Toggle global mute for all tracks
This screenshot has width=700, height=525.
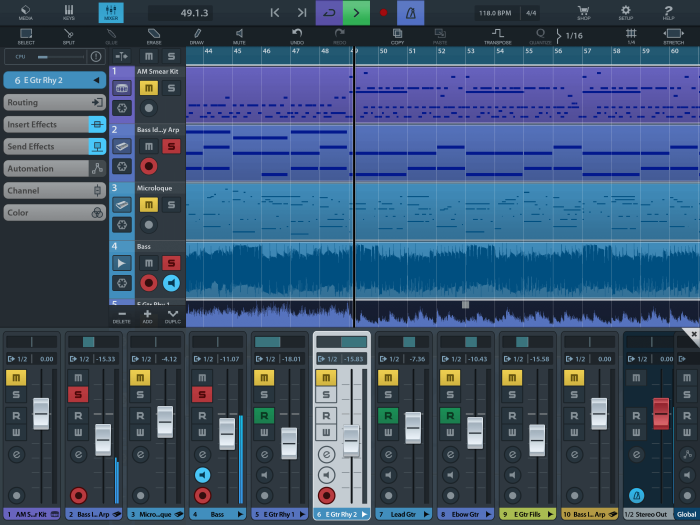[x=149, y=56]
